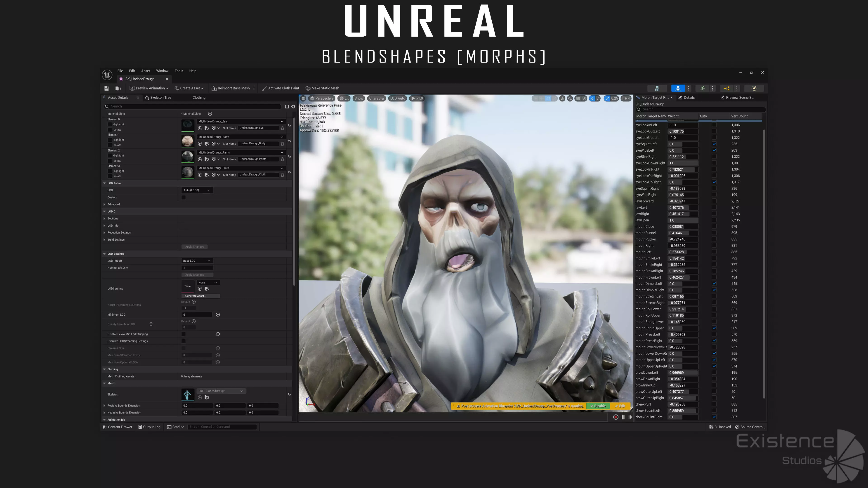Open the MI_UndeadDraugr_Eye material dropdown
Viewport: 868px width, 488px height.
(241, 121)
